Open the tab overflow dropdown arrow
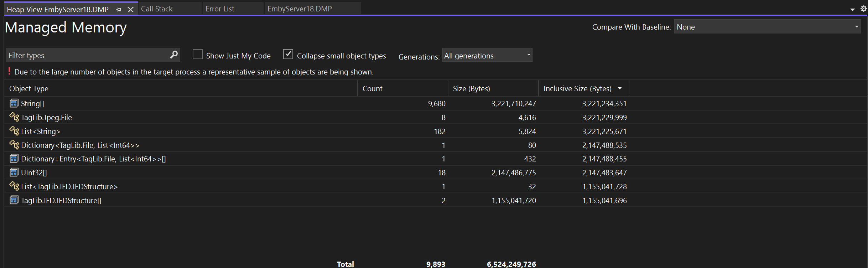This screenshot has height=268, width=868. (852, 10)
